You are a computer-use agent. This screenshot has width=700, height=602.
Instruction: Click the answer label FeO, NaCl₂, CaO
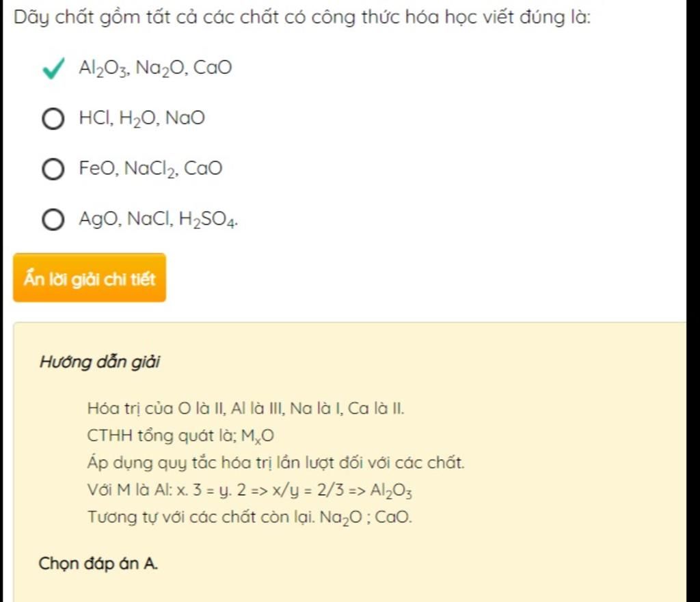150,169
